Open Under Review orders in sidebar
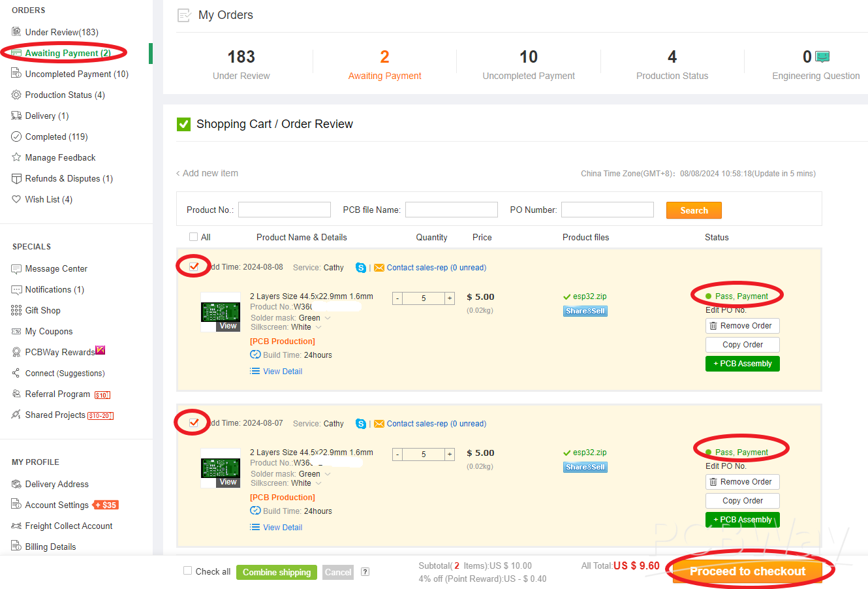 [61, 32]
